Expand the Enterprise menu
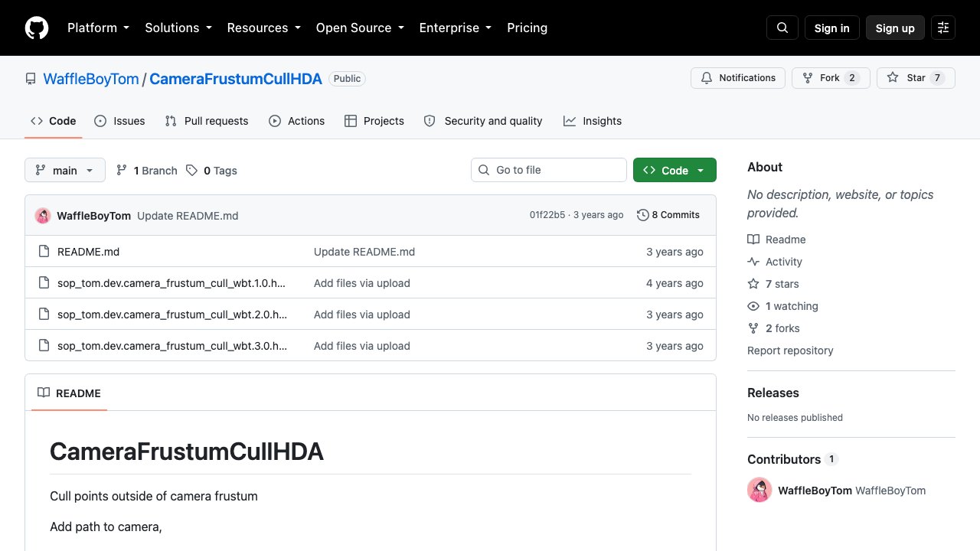This screenshot has width=980, height=551. pos(456,28)
